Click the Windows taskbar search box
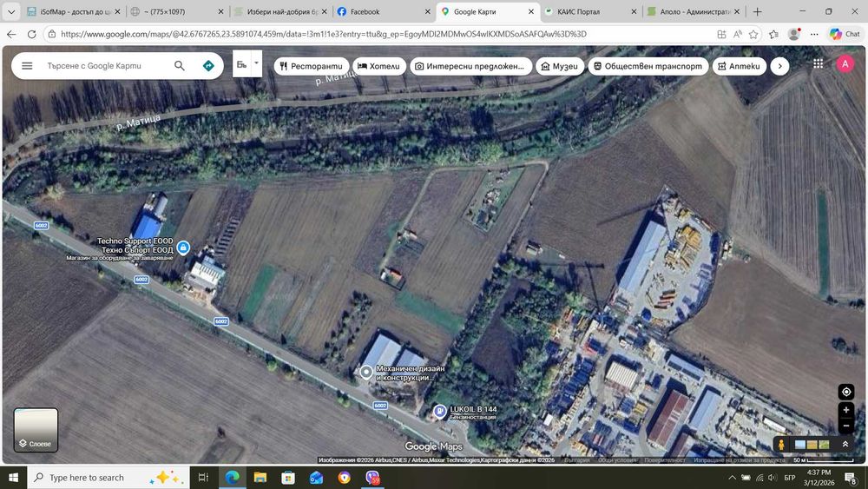The image size is (868, 489). tap(108, 478)
